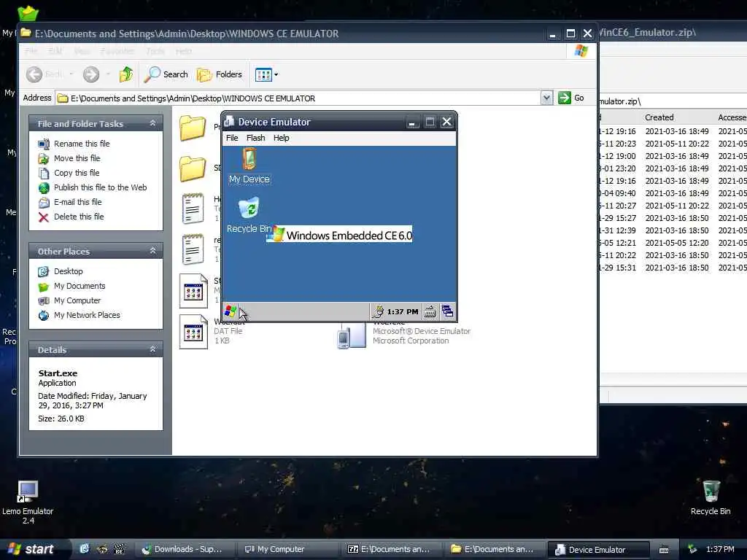Open the Flash menu in Device Emulator
Viewport: 747px width, 560px height.
(x=256, y=138)
